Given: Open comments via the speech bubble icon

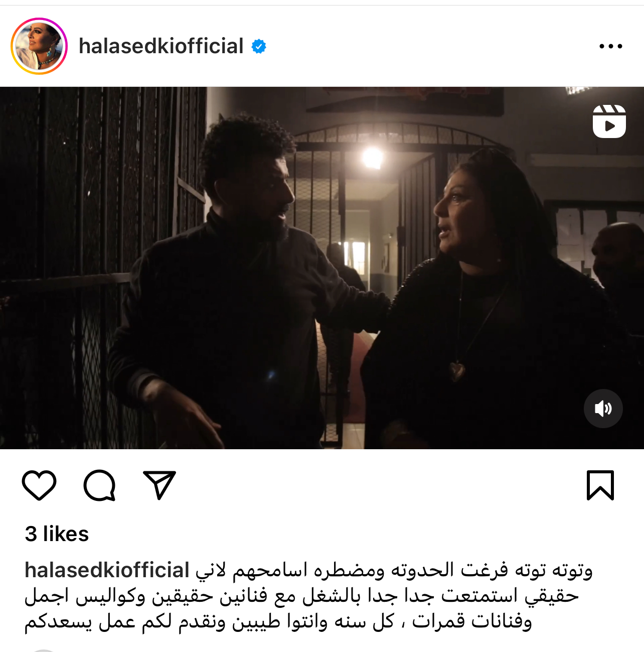Looking at the screenshot, I should [x=99, y=485].
